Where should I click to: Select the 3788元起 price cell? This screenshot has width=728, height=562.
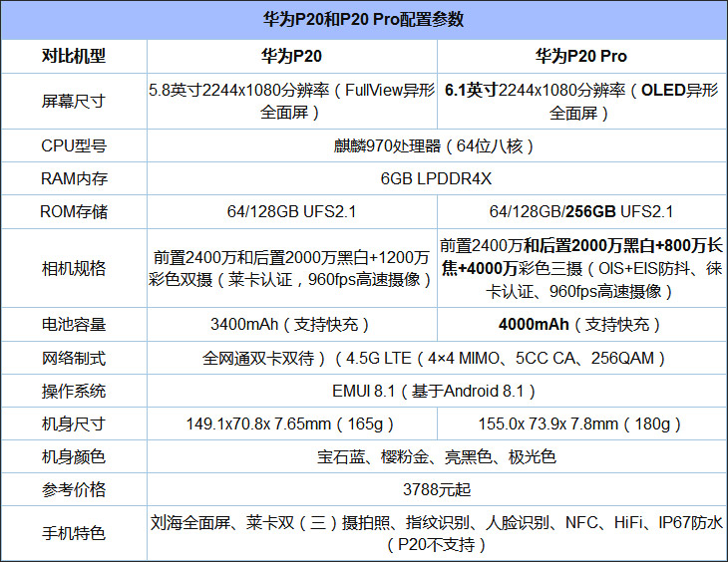coord(436,490)
